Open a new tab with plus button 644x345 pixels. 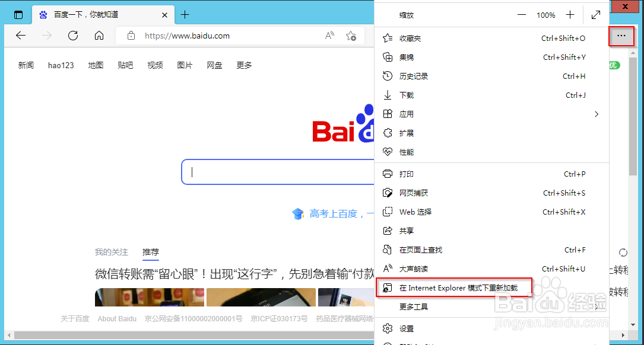click(x=185, y=15)
